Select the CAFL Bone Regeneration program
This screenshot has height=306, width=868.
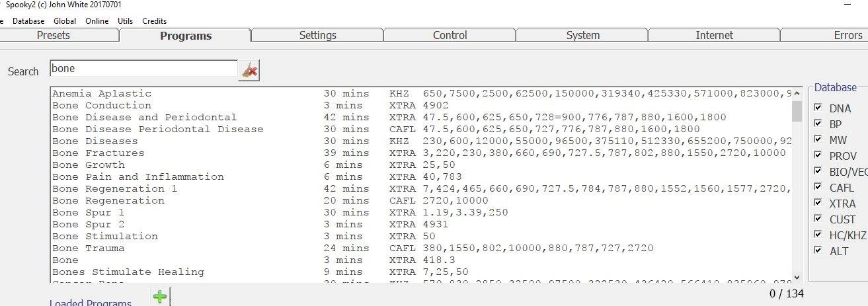[421, 200]
